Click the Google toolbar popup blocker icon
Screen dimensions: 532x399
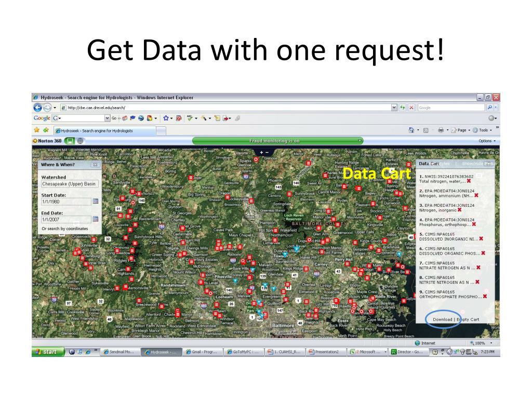pyautogui.click(x=179, y=118)
